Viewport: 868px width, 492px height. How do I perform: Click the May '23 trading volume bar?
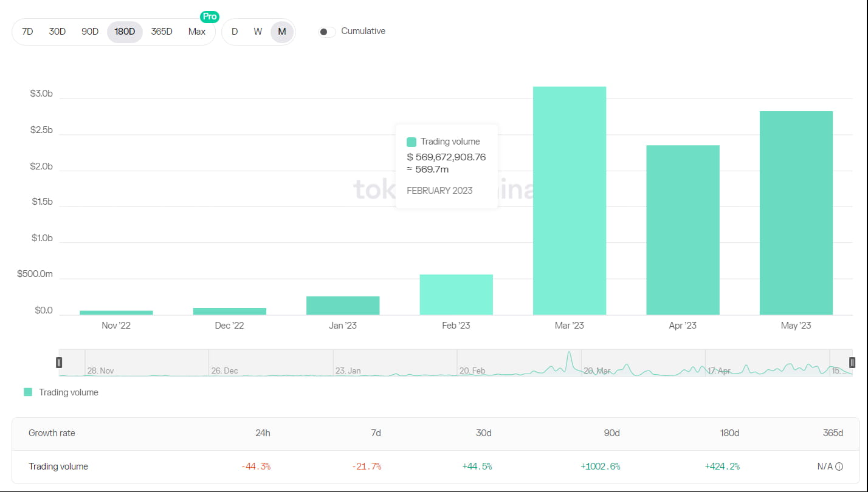pyautogui.click(x=796, y=213)
